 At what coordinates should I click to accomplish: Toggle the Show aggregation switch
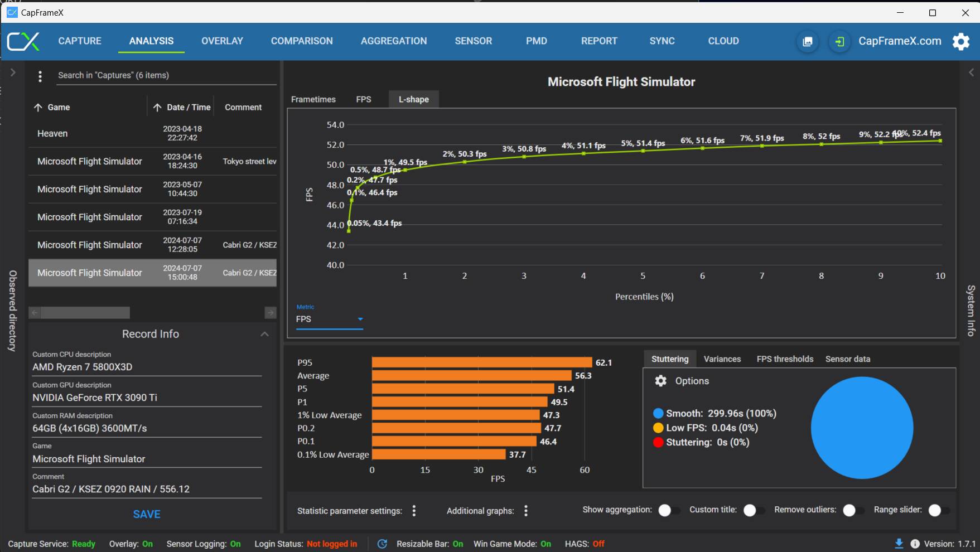point(668,510)
